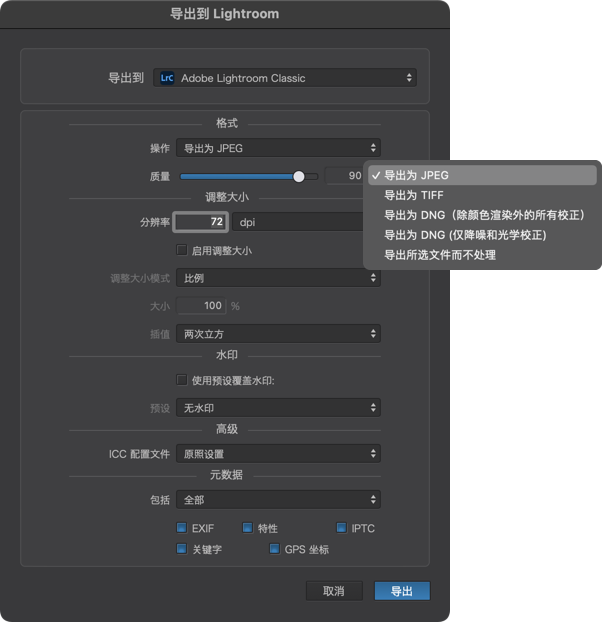This screenshot has width=602, height=622.
Task: Click the 格式 section heading
Action: tap(227, 123)
